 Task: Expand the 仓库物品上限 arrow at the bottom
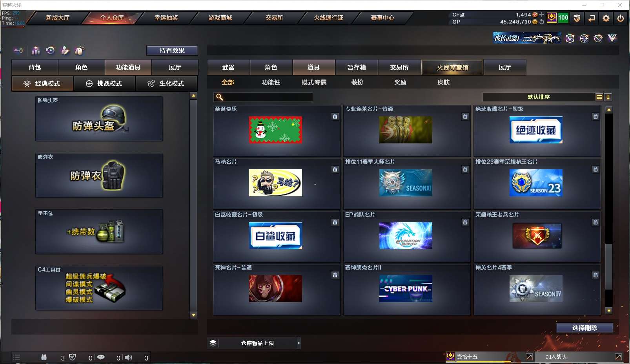click(299, 343)
